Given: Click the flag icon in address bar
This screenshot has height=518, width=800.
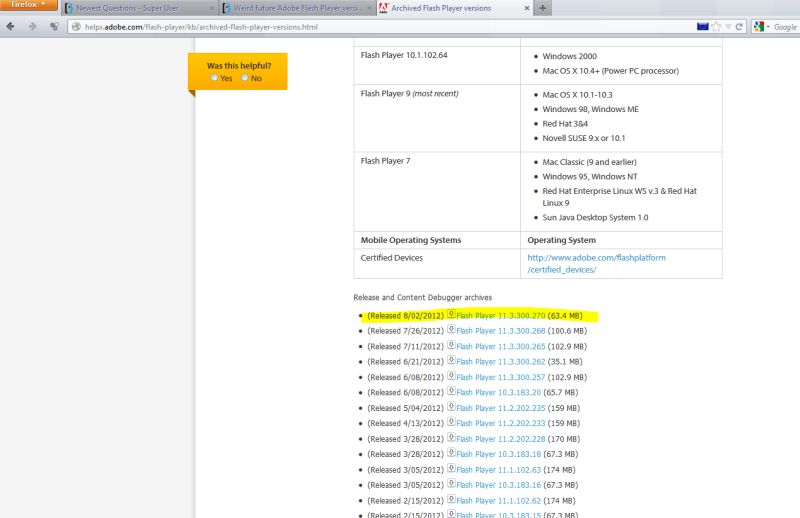Looking at the screenshot, I should (x=703, y=27).
